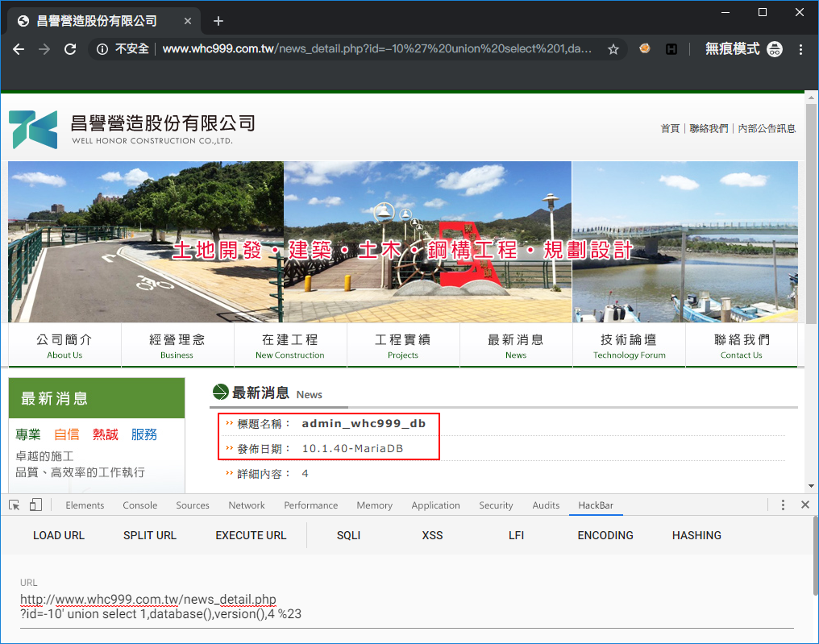Open 公司簡介 About Us menu
819x644 pixels.
point(64,346)
